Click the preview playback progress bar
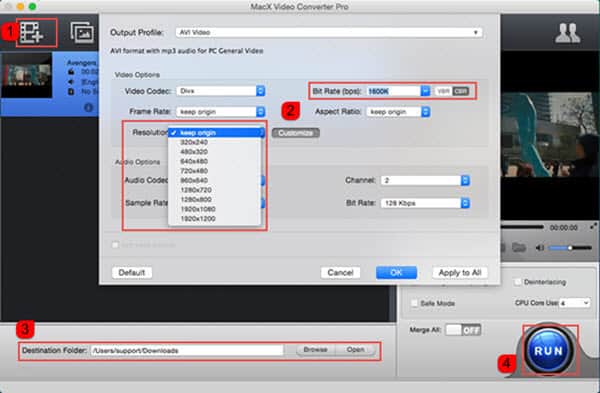This screenshot has width=600, height=393. [522, 227]
